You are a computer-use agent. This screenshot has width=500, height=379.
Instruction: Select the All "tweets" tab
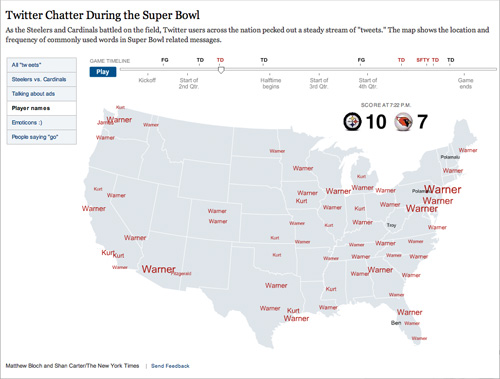42,65
